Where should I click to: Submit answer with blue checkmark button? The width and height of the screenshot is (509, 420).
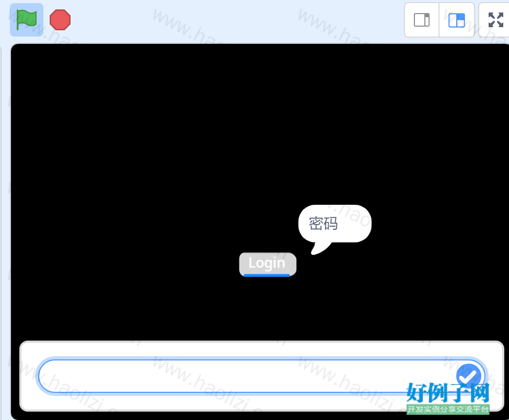pyautogui.click(x=468, y=376)
